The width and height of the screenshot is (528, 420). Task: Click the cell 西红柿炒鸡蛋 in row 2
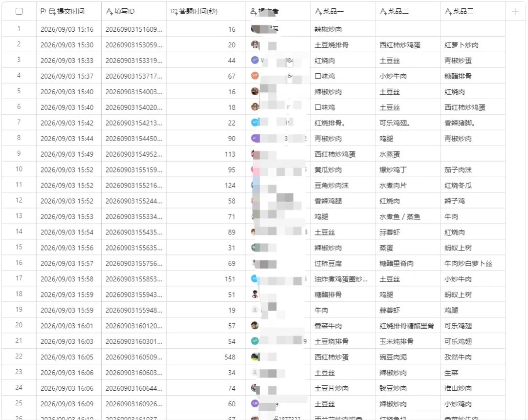[x=408, y=45]
